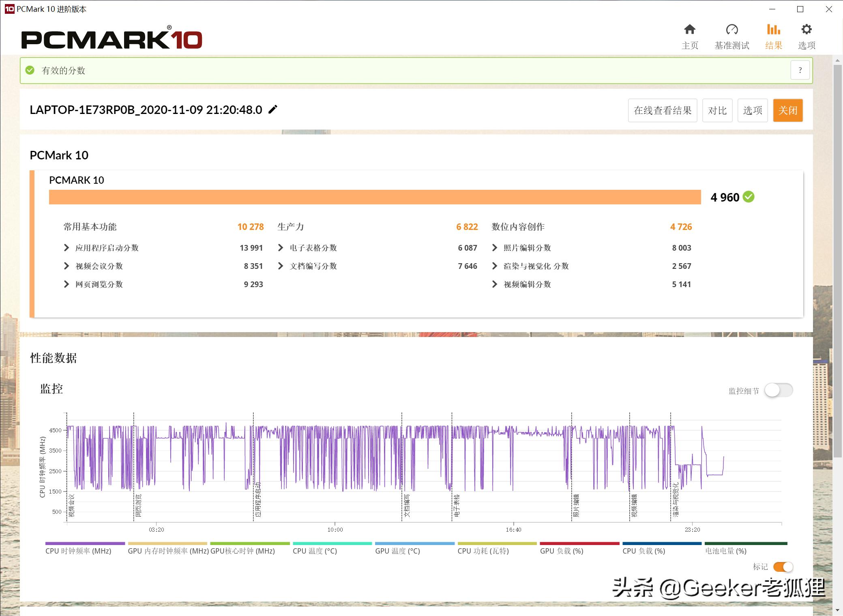Image resolution: width=843 pixels, height=616 pixels.
Task: Open the 基准测试 benchmark gauge icon
Action: pyautogui.click(x=731, y=30)
